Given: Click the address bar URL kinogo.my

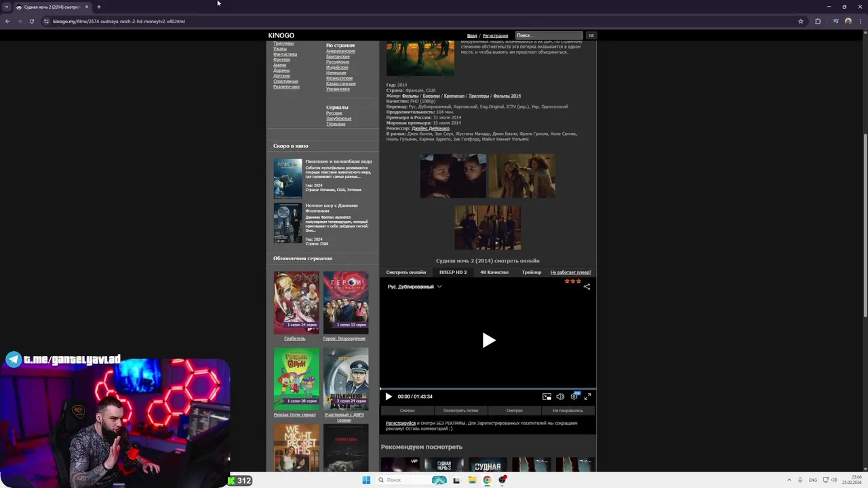Looking at the screenshot, I should point(119,21).
